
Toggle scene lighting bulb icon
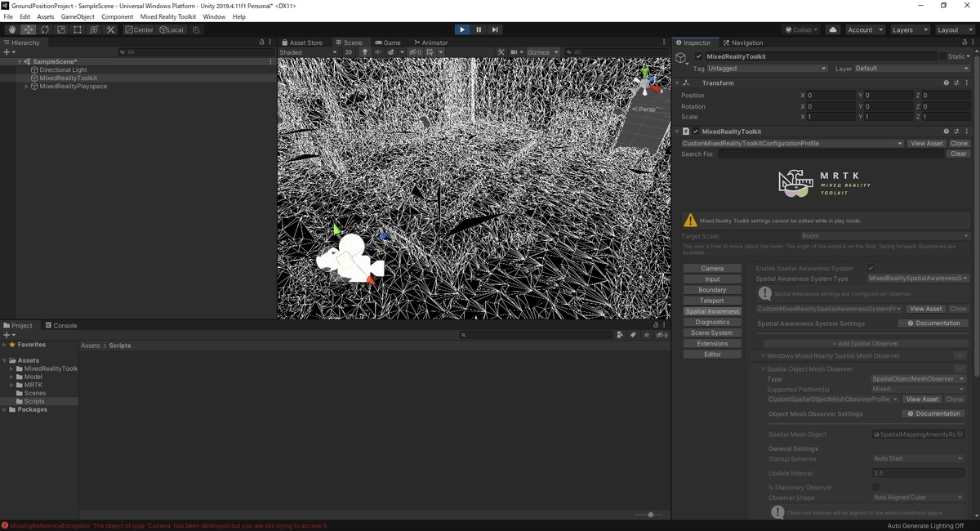point(365,52)
